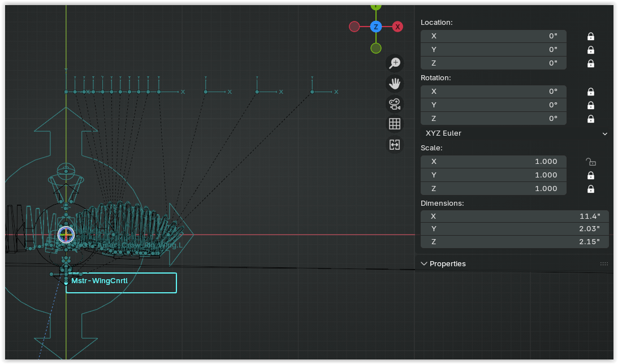Open the XYZ Euler rotation mode dropdown
Viewport: 618px width, 364px height.
[x=515, y=133]
